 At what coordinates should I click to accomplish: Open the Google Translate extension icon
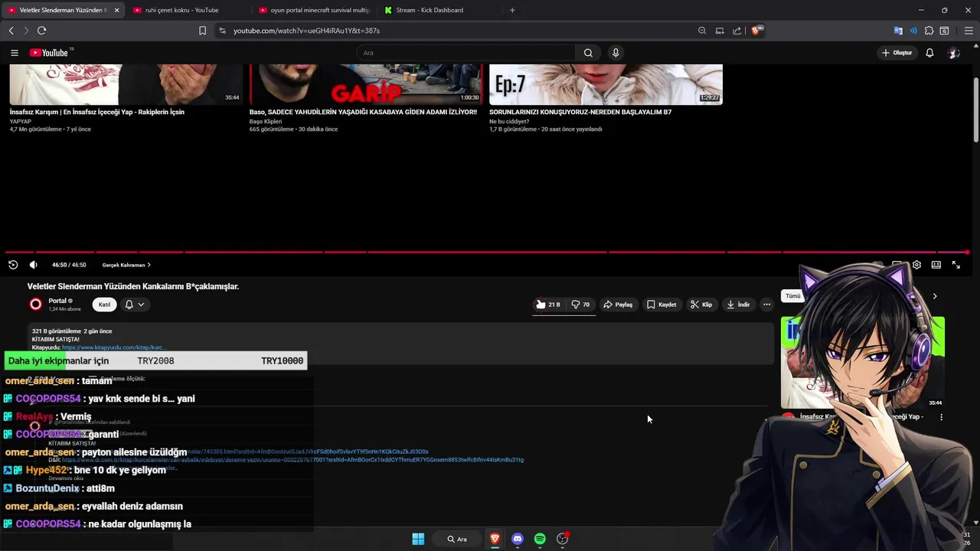pyautogui.click(x=898, y=31)
